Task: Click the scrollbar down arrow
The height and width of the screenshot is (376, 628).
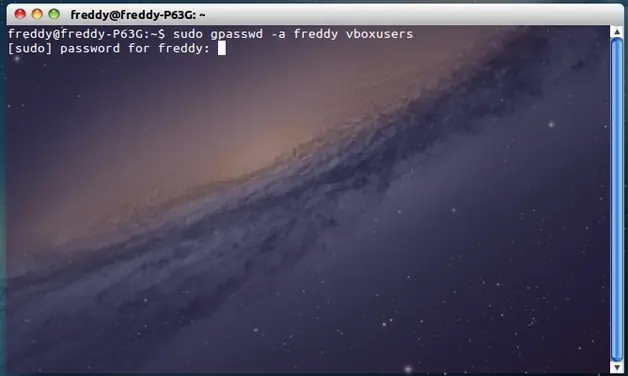Action: click(617, 367)
